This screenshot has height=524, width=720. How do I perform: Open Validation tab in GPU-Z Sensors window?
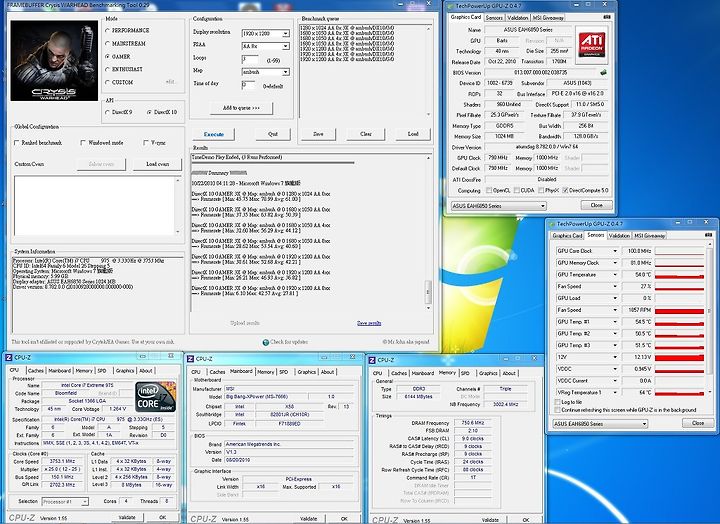click(619, 236)
